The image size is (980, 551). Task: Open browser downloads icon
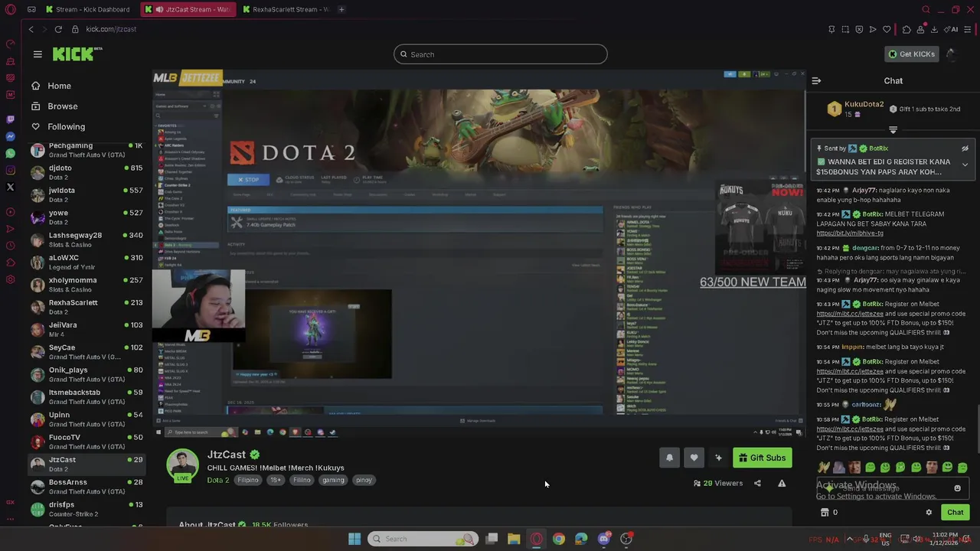[x=934, y=29]
